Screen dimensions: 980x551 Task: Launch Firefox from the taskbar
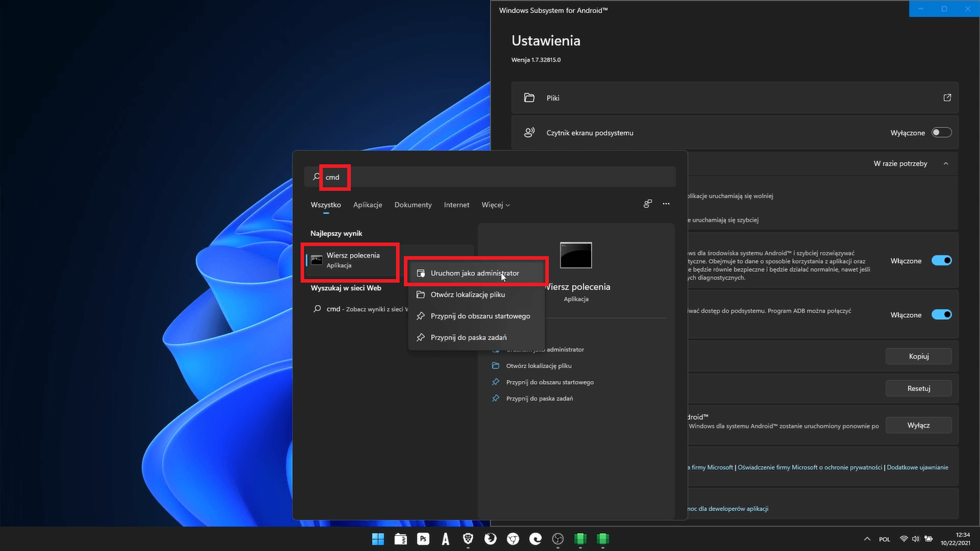(491, 539)
